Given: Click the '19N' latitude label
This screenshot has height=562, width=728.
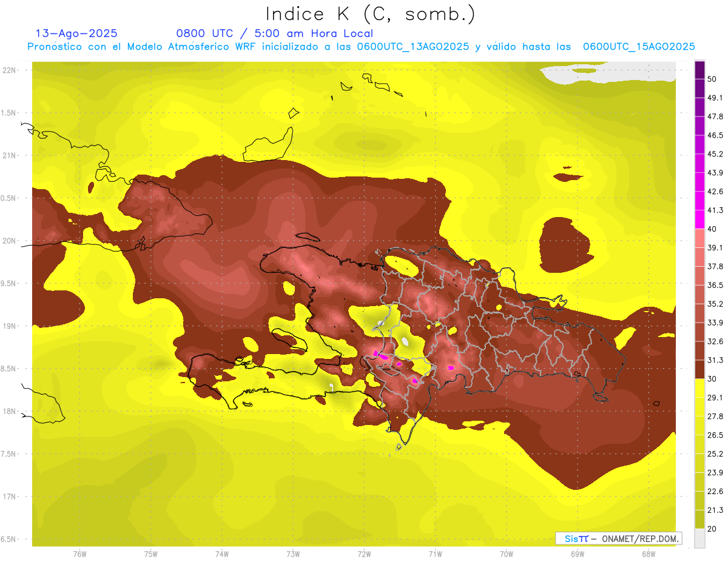Looking at the screenshot, I should point(10,326).
